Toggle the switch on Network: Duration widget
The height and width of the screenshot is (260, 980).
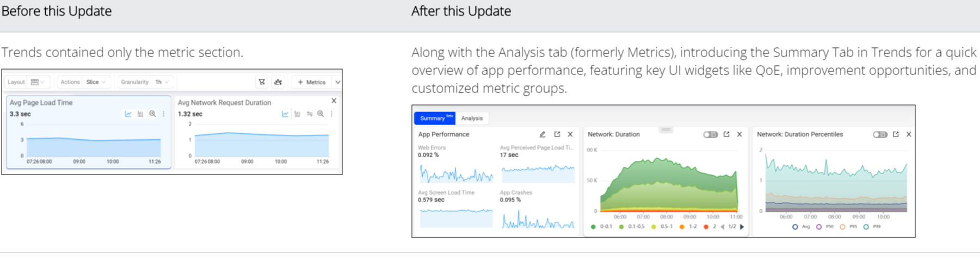pos(710,134)
